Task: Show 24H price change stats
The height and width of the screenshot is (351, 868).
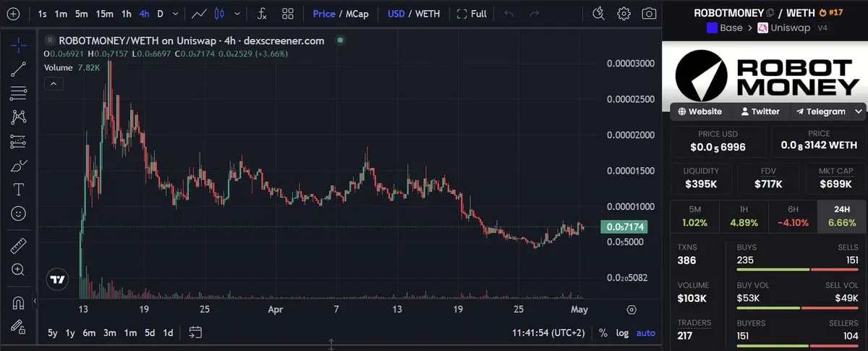Action: point(841,216)
